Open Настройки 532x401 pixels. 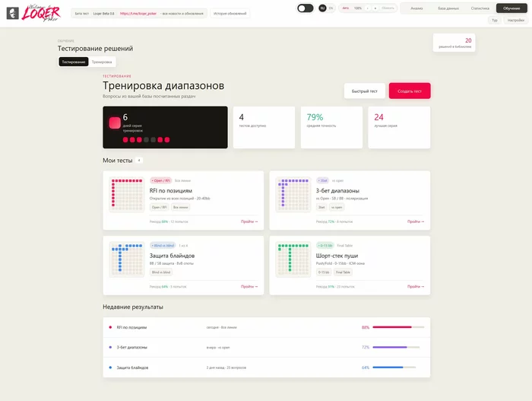point(516,21)
